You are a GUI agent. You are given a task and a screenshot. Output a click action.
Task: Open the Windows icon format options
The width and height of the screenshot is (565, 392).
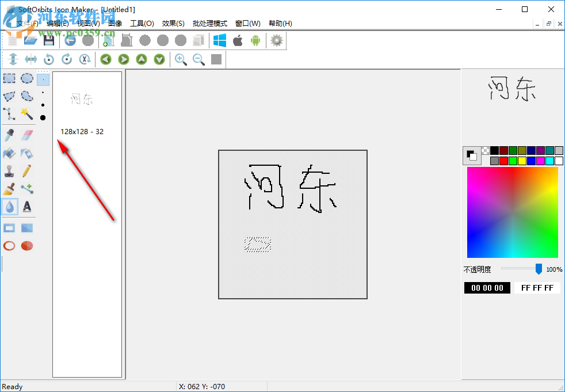219,40
